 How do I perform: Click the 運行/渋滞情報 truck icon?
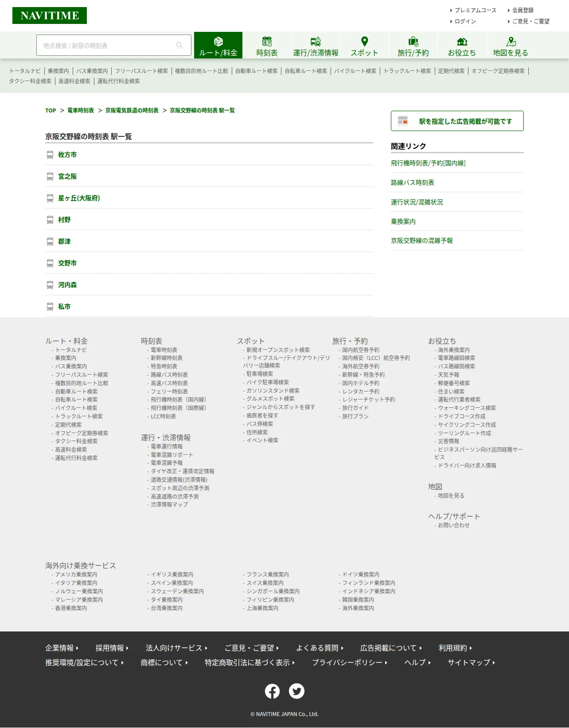(x=316, y=42)
